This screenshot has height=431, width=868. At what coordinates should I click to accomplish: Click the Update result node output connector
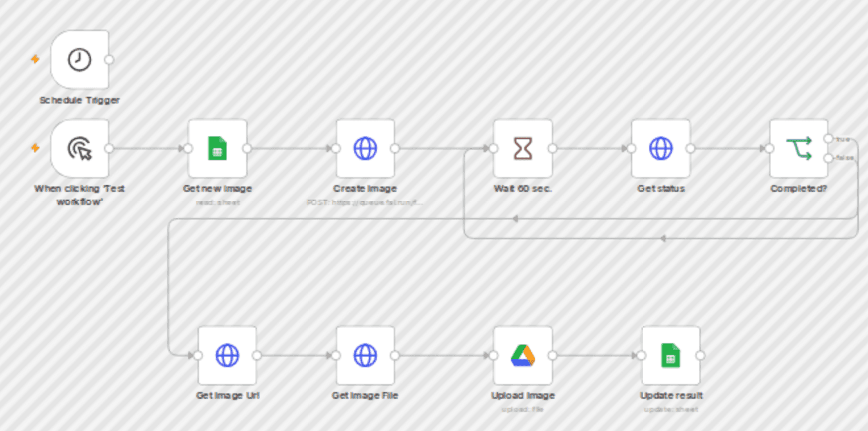(x=701, y=355)
